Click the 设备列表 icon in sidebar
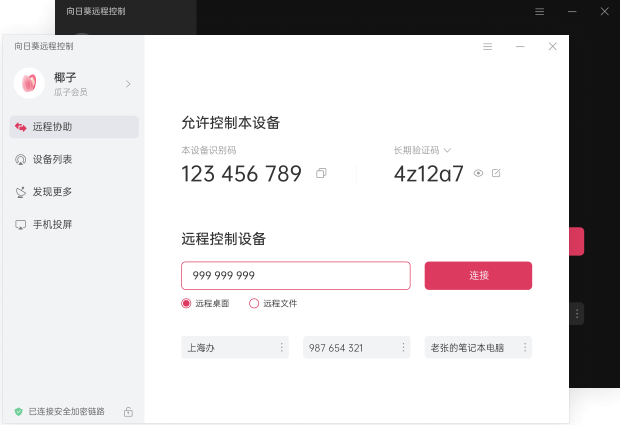This screenshot has width=620, height=425. point(21,159)
